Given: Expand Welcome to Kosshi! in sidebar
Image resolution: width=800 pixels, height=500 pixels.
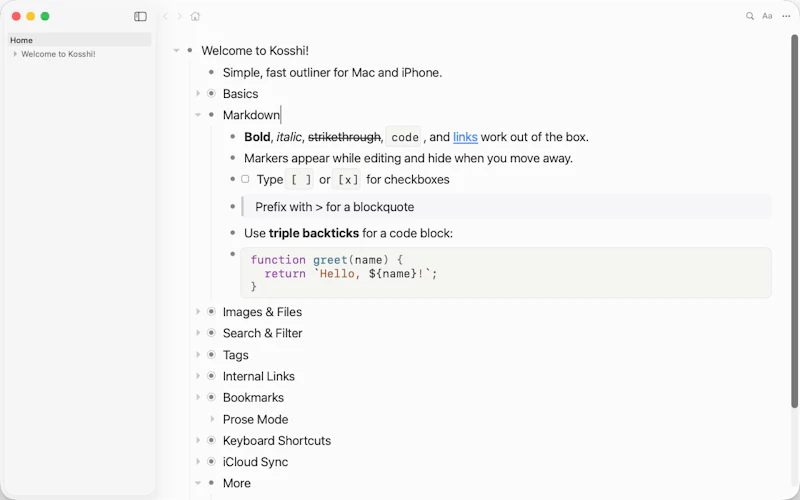Looking at the screenshot, I should pos(15,54).
